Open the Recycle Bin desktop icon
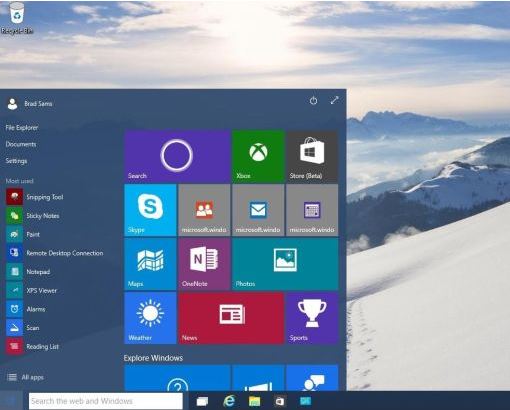The width and height of the screenshot is (510, 410). point(17,18)
